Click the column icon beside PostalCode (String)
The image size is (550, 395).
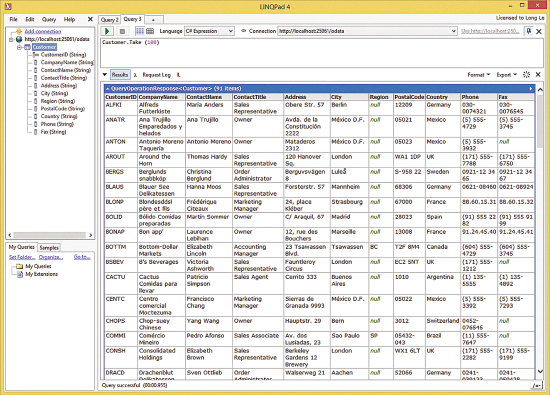click(35, 109)
